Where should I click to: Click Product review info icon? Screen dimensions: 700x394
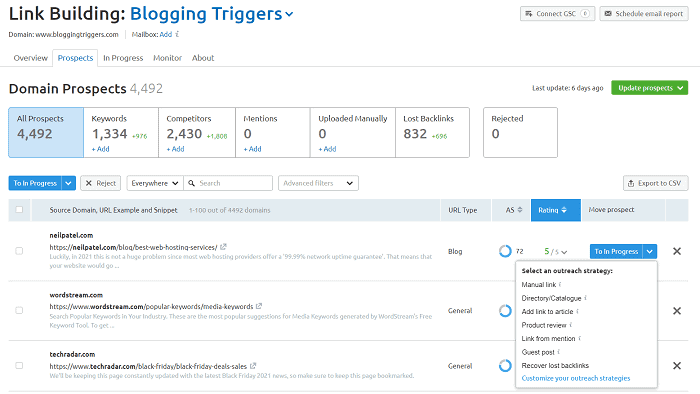(x=571, y=324)
